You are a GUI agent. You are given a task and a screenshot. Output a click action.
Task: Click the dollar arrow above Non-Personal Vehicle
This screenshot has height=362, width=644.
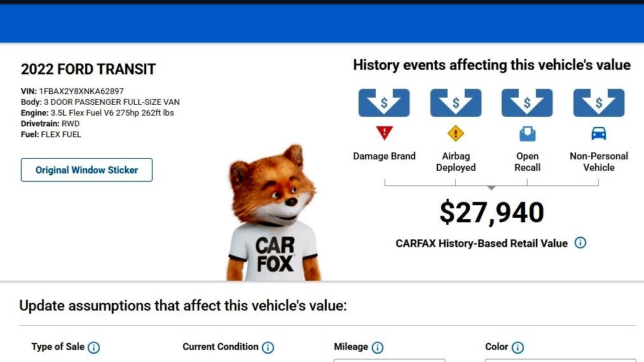point(599,103)
